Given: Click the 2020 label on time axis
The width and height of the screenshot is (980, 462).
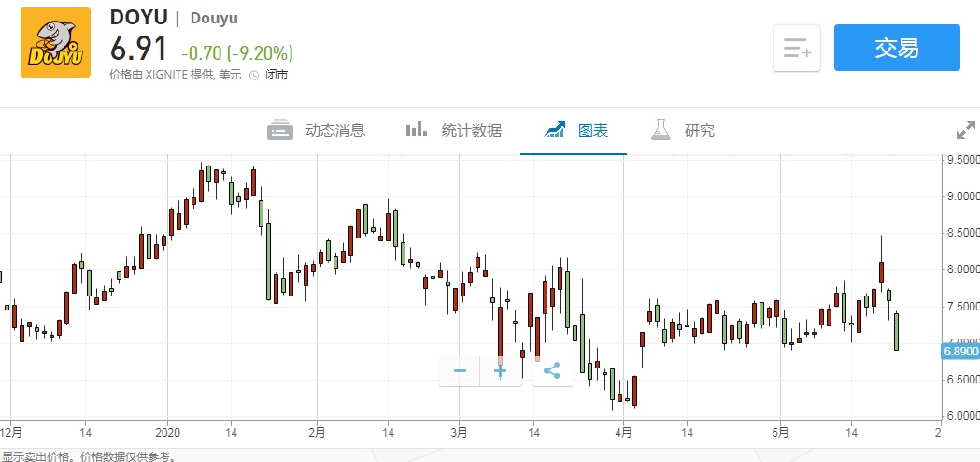Looking at the screenshot, I should click(168, 432).
